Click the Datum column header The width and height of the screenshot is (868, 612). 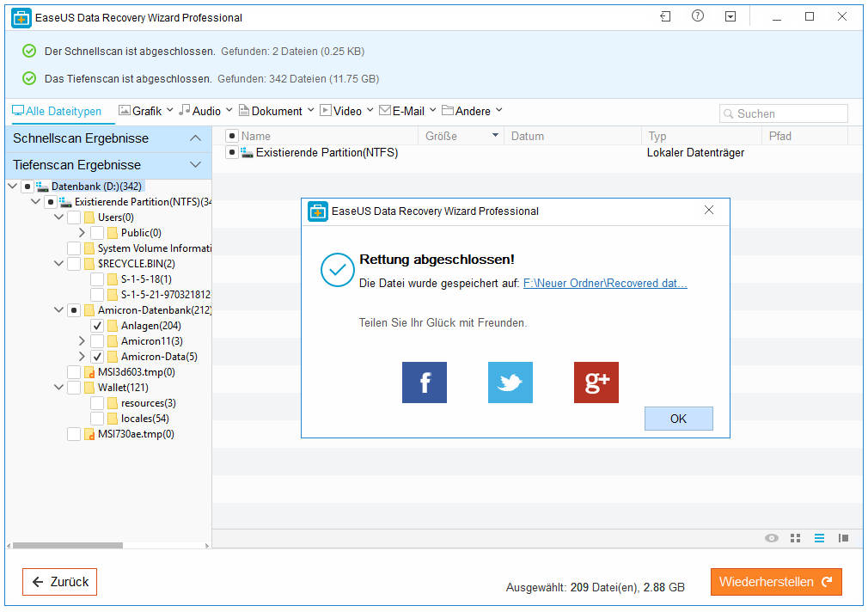572,136
